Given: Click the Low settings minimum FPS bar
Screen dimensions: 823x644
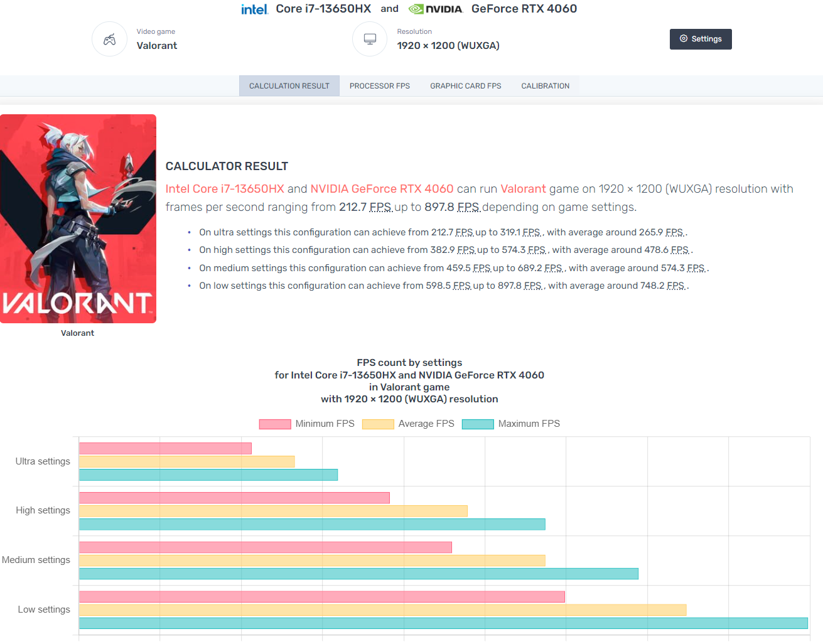Looking at the screenshot, I should coord(322,597).
